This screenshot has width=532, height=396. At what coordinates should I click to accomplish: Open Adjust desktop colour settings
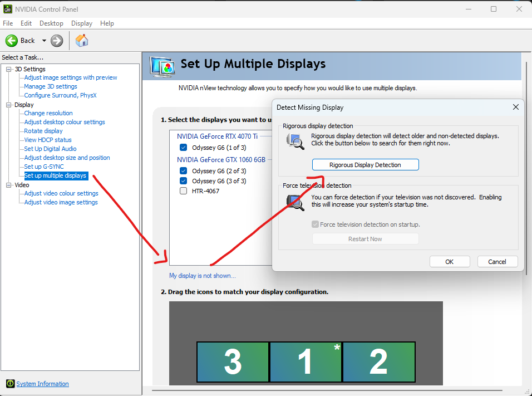pos(65,122)
